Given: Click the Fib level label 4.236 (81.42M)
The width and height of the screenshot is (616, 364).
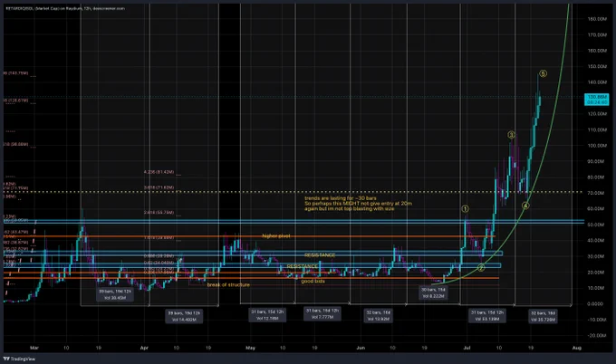Looking at the screenshot, I should [159, 172].
